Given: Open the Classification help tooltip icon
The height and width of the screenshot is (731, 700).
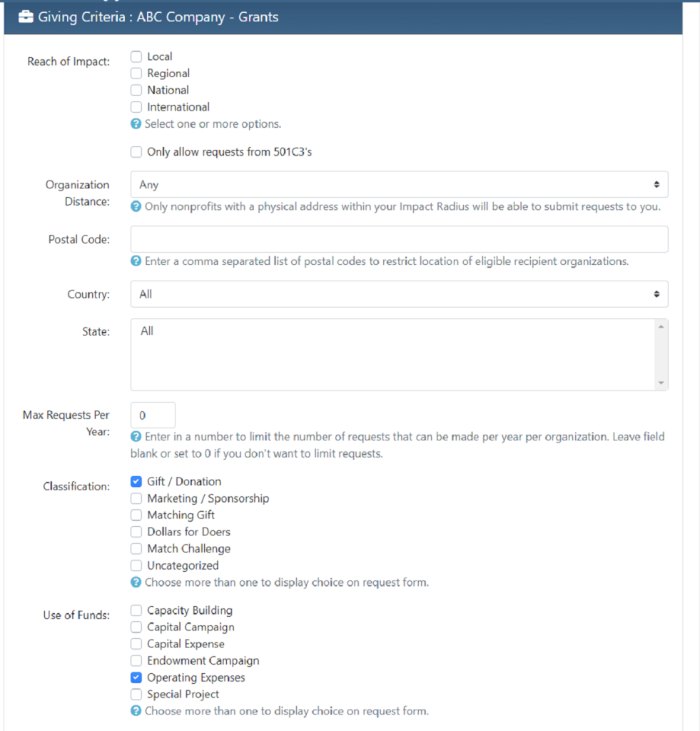Looking at the screenshot, I should tap(136, 583).
